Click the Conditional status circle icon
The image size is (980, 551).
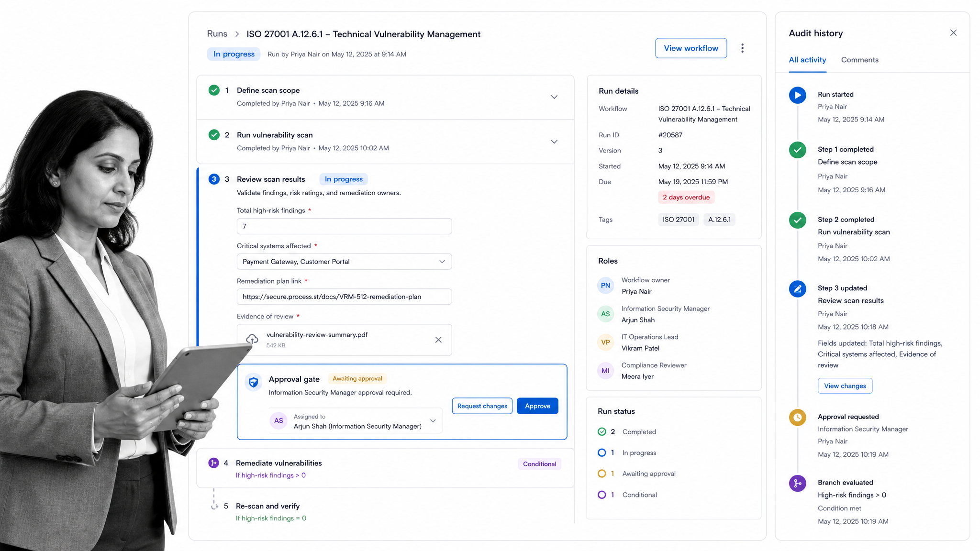click(602, 495)
